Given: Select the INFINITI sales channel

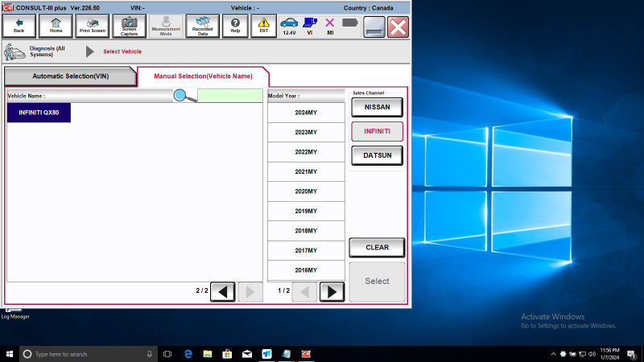Looking at the screenshot, I should click(377, 131).
